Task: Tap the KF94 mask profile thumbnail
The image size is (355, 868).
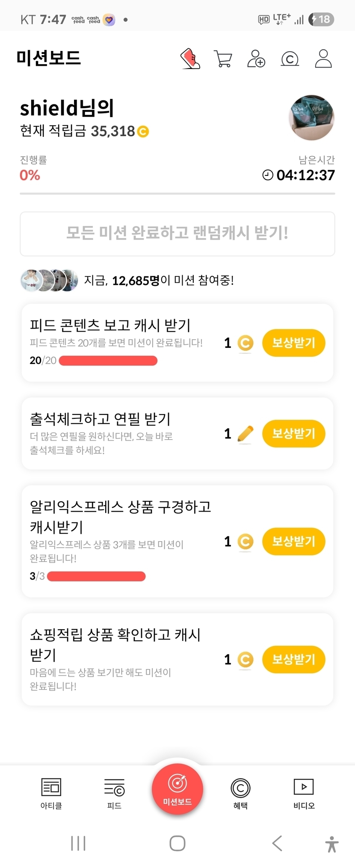Action: coord(312,118)
